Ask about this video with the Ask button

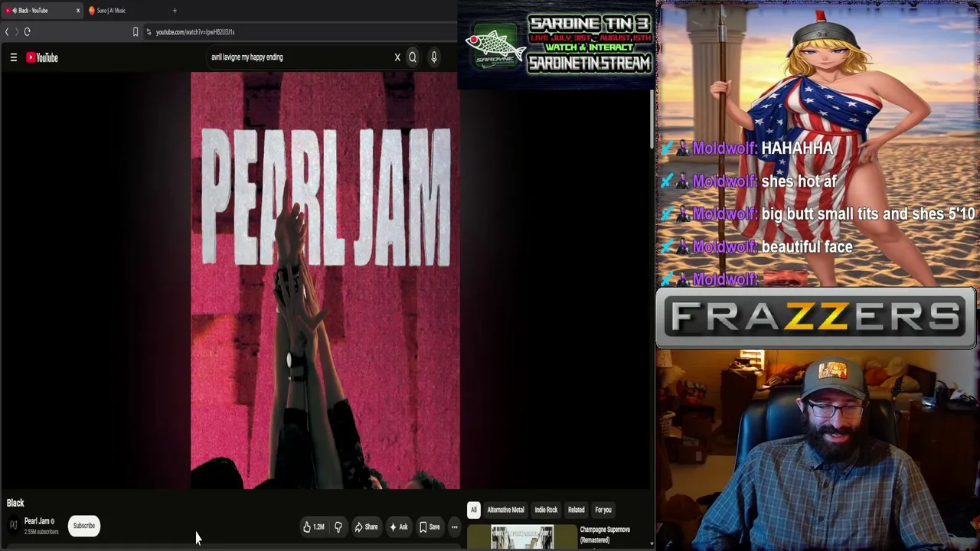pos(399,527)
